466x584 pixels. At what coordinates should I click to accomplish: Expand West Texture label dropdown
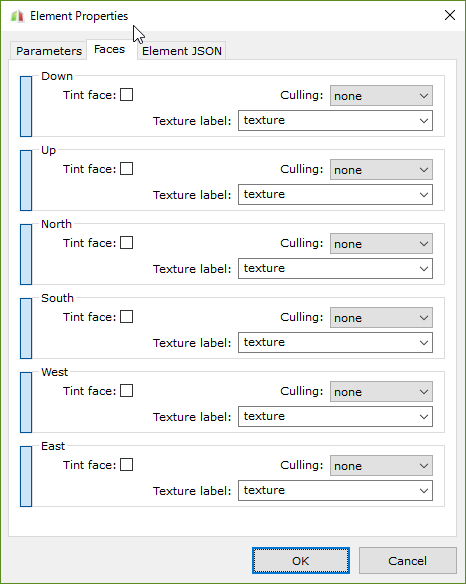click(x=335, y=416)
